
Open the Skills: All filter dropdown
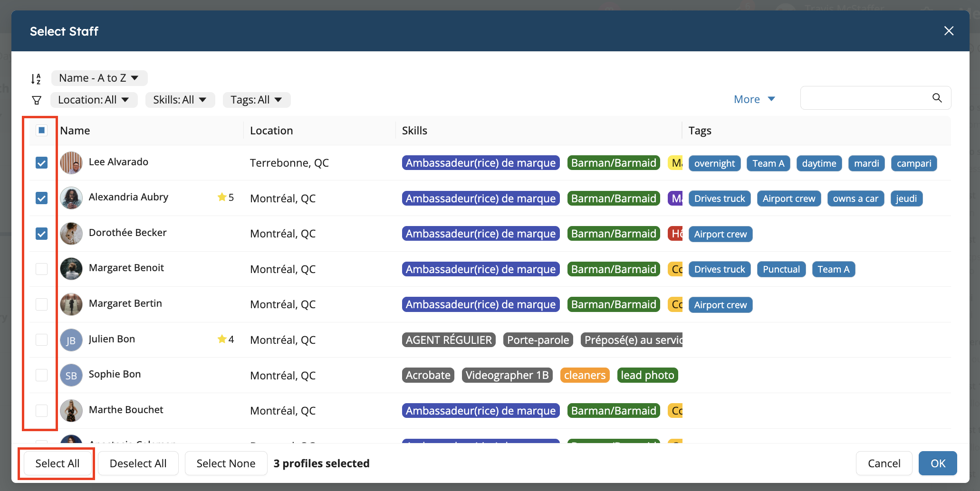pyautogui.click(x=180, y=100)
